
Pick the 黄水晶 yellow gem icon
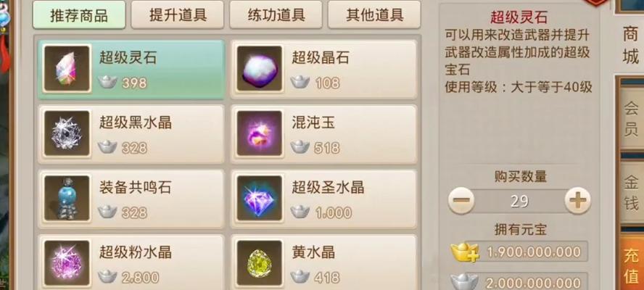tap(260, 263)
